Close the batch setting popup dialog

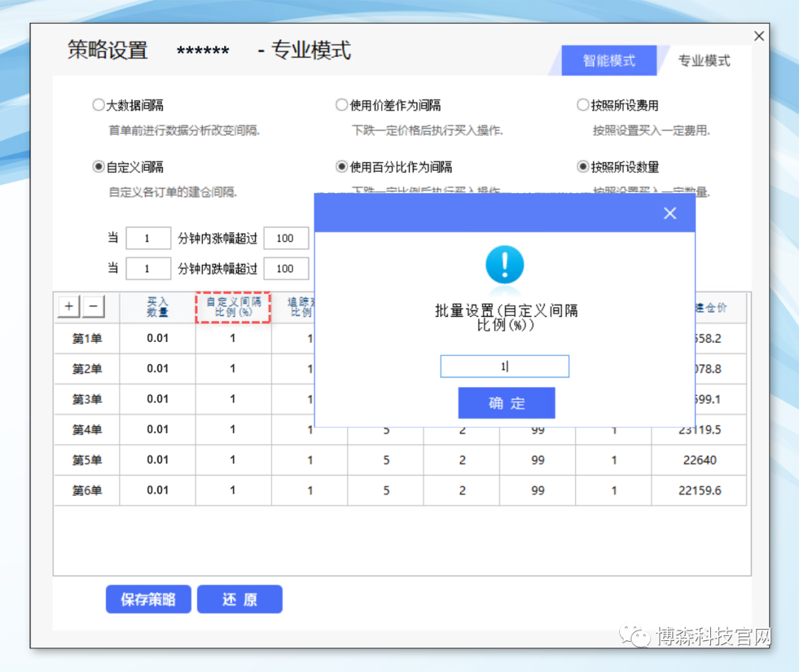click(x=670, y=213)
